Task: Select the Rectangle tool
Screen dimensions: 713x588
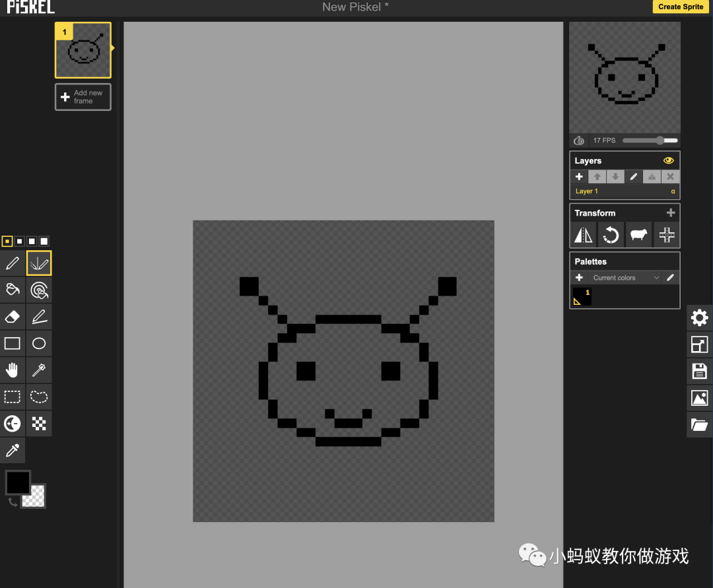Action: point(13,344)
